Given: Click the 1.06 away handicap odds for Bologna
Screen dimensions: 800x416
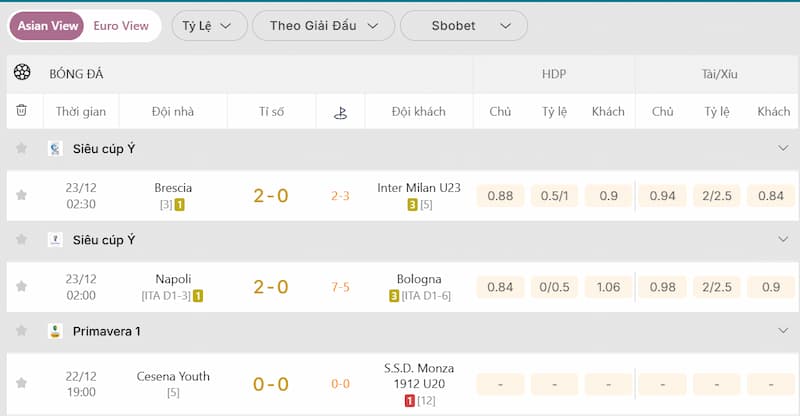Looking at the screenshot, I should (x=608, y=288).
